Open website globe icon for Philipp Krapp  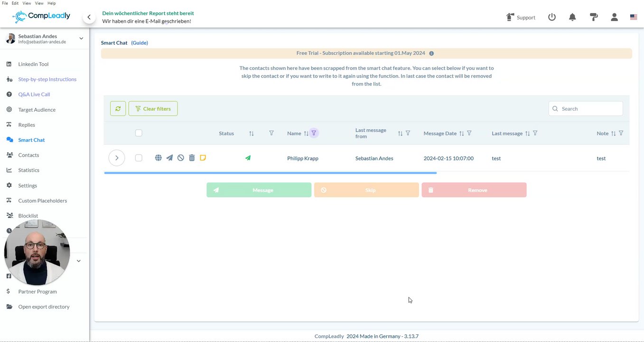coord(159,158)
